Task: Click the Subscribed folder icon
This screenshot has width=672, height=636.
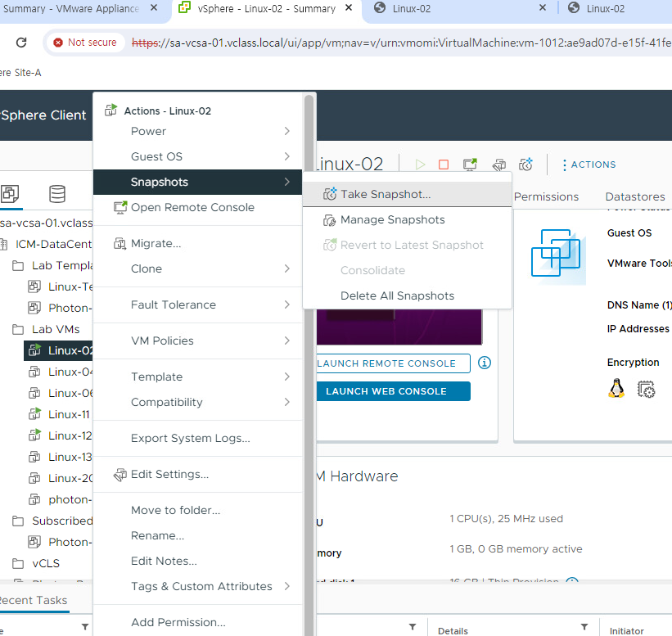Action: pos(18,521)
